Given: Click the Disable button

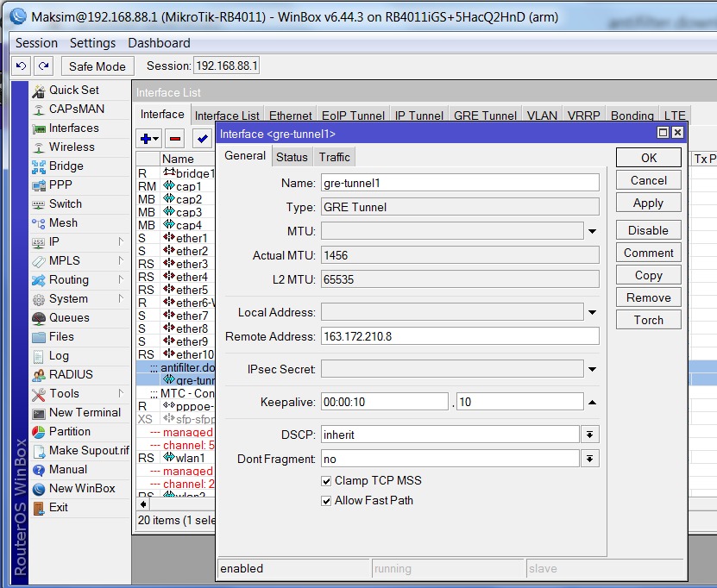Looking at the screenshot, I should 649,230.
